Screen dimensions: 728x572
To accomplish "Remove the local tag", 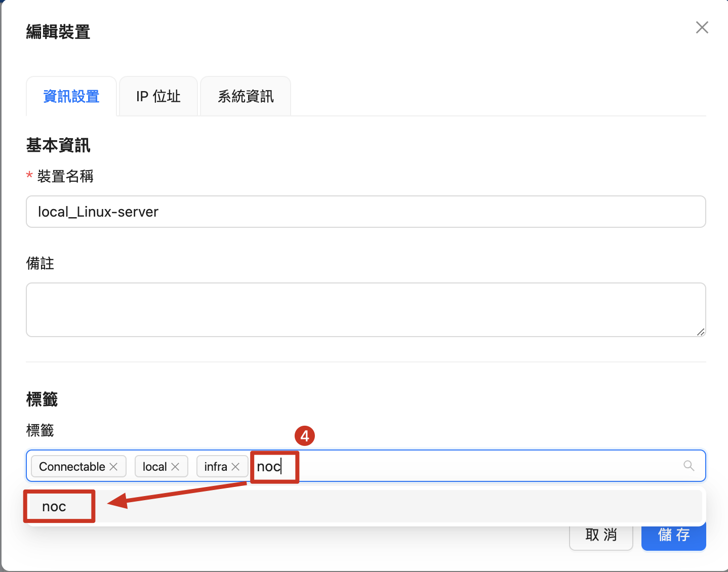I will pyautogui.click(x=175, y=466).
